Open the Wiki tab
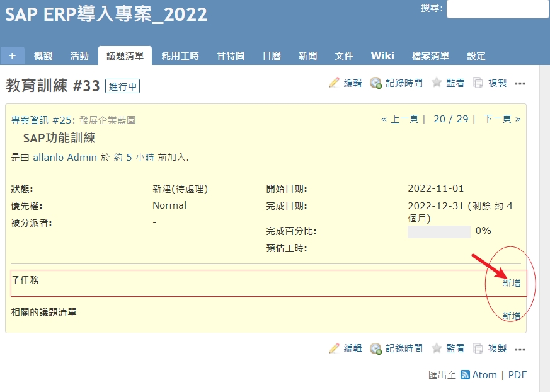This screenshot has height=392, width=550. 382,55
